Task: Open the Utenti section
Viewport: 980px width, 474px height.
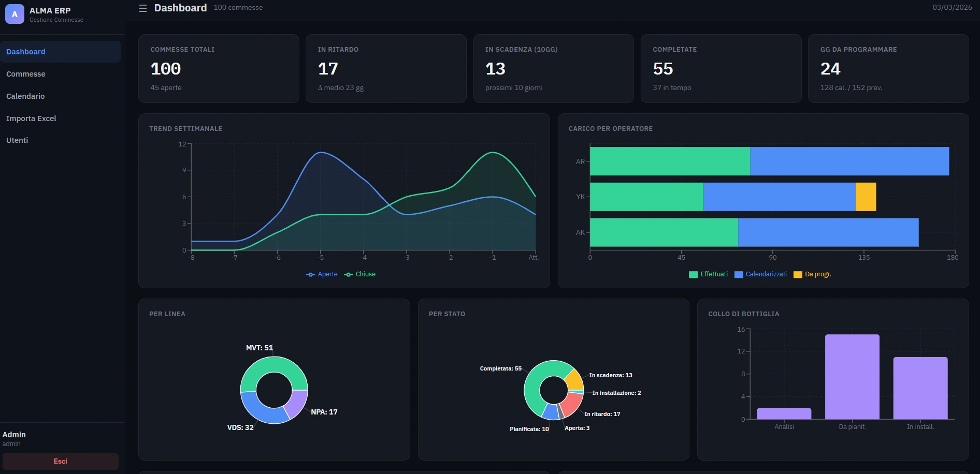Action: [61, 140]
